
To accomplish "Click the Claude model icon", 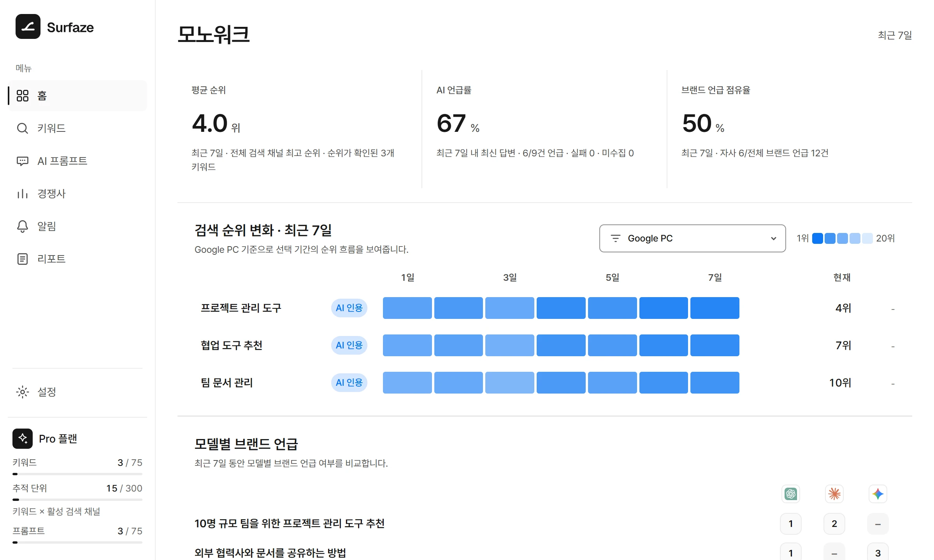I will point(834,494).
